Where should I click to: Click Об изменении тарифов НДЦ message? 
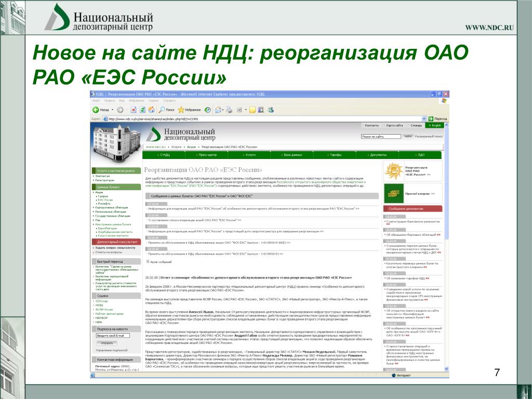click(x=405, y=278)
